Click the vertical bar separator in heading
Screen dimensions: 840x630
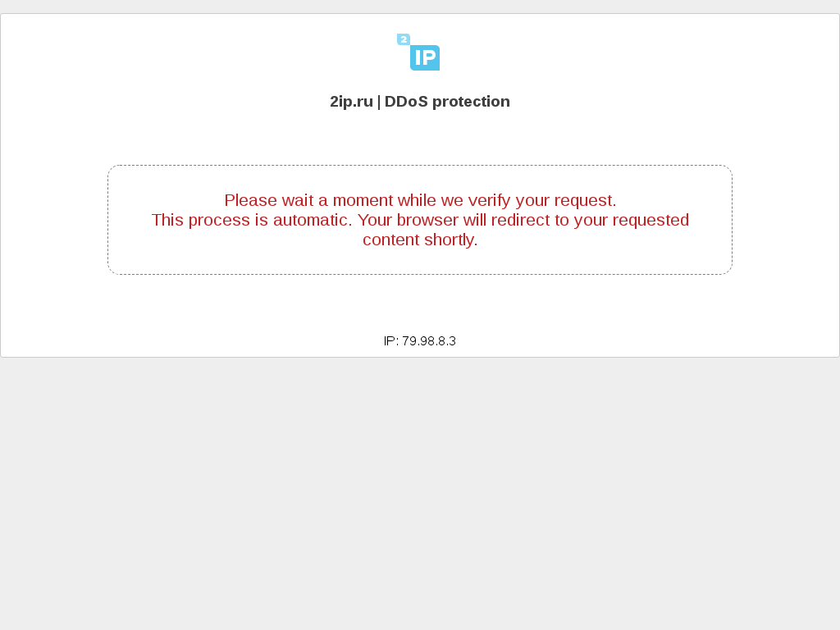(x=379, y=101)
